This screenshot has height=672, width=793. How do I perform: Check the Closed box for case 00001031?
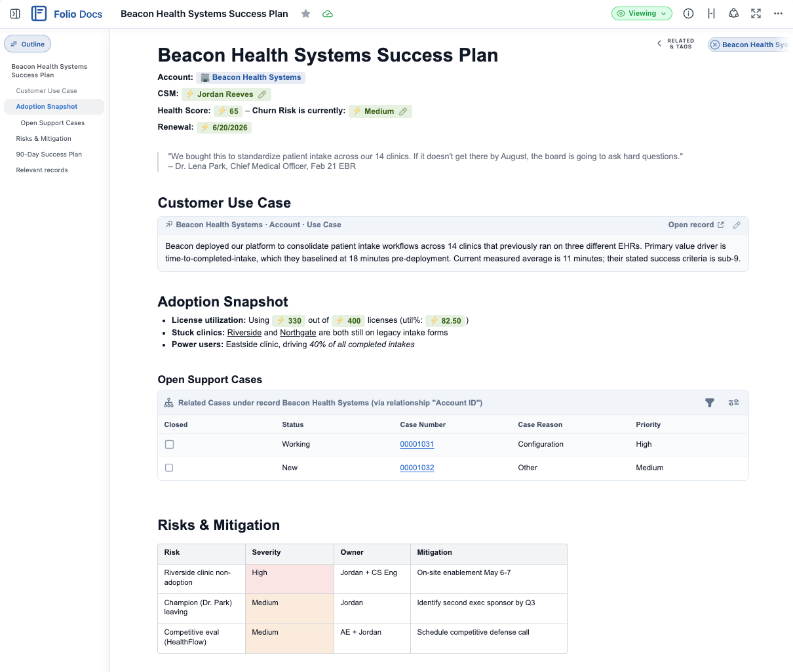169,444
